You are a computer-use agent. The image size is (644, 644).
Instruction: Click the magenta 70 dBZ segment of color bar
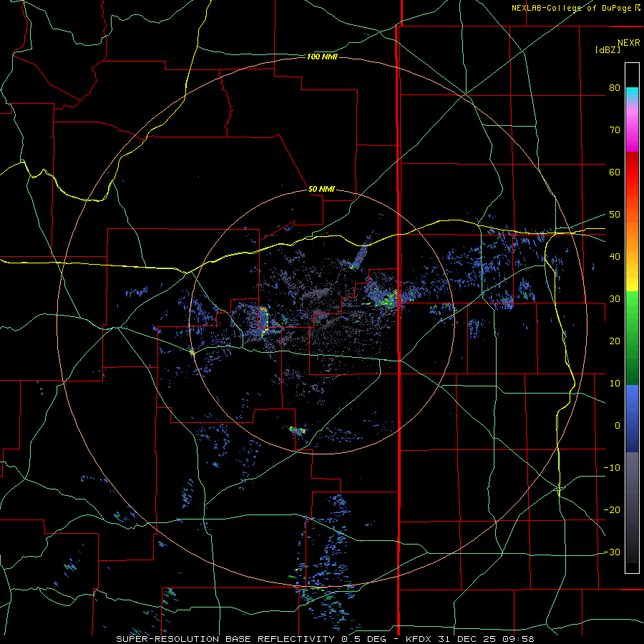632,130
